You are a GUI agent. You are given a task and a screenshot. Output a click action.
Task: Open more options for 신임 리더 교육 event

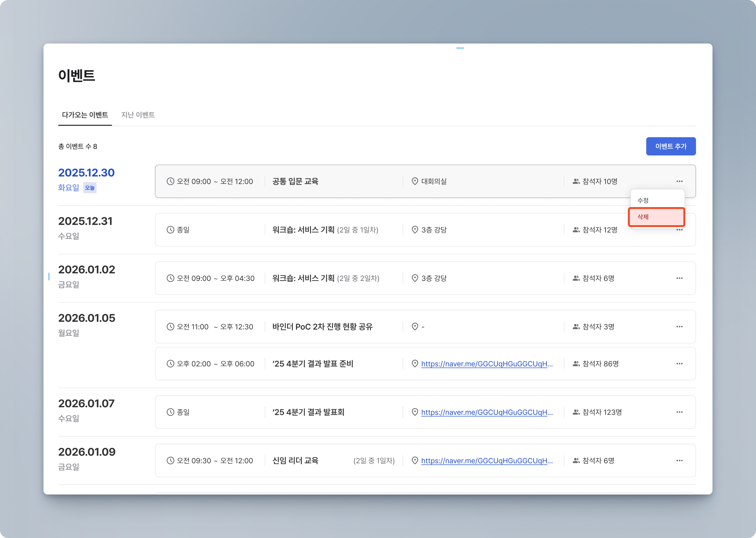tap(679, 460)
